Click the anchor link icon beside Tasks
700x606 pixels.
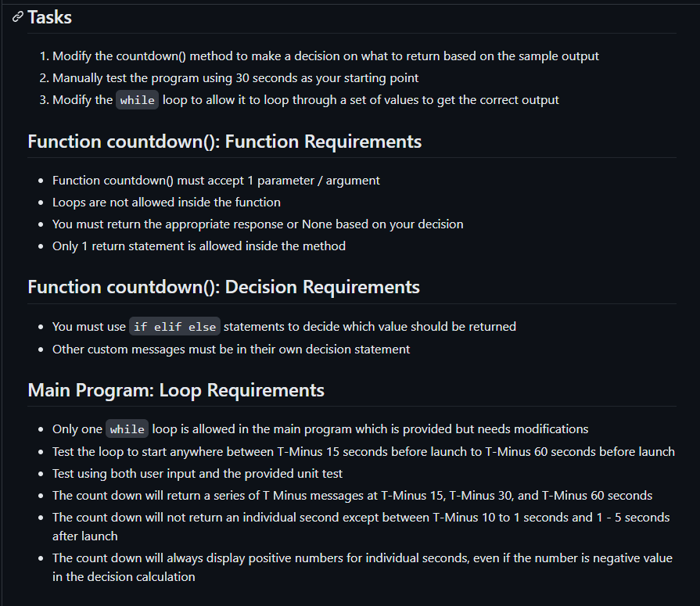coord(17,17)
